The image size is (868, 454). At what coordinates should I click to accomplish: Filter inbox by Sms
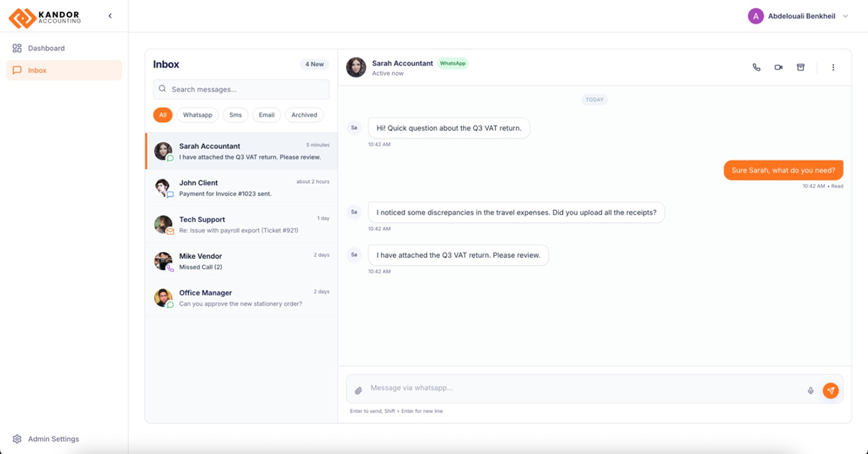235,115
